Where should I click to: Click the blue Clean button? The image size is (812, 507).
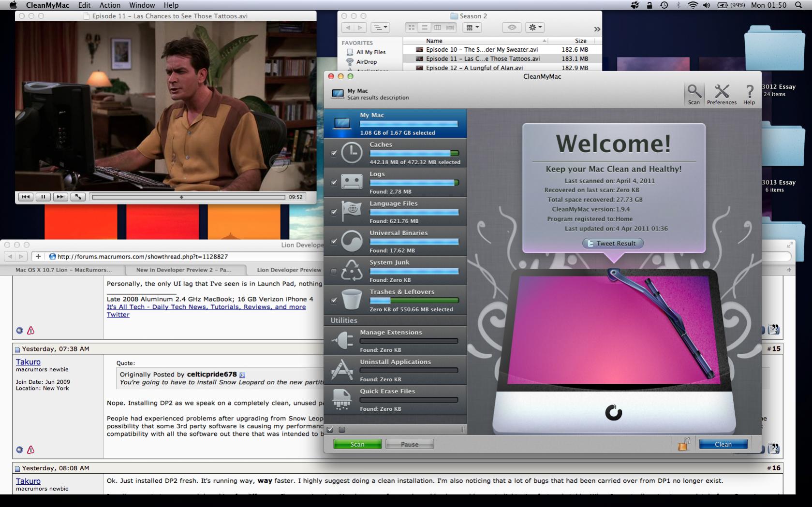click(x=723, y=444)
